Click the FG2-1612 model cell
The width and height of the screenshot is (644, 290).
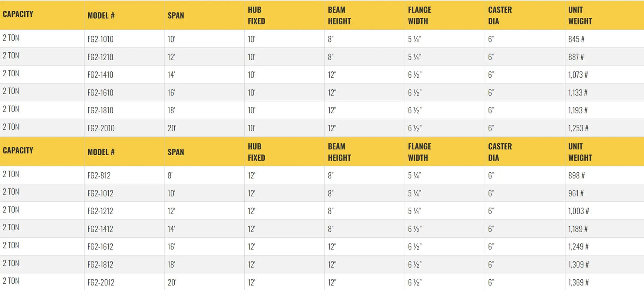coord(100,247)
